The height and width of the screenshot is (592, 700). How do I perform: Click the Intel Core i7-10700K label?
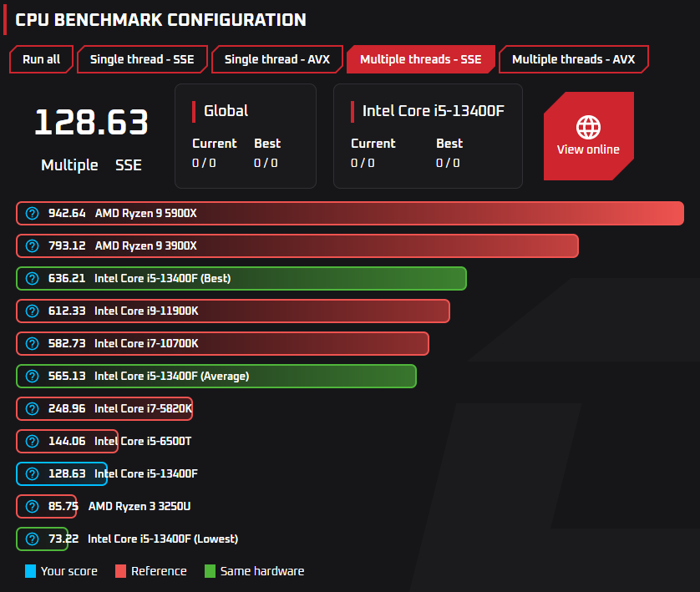tap(146, 343)
